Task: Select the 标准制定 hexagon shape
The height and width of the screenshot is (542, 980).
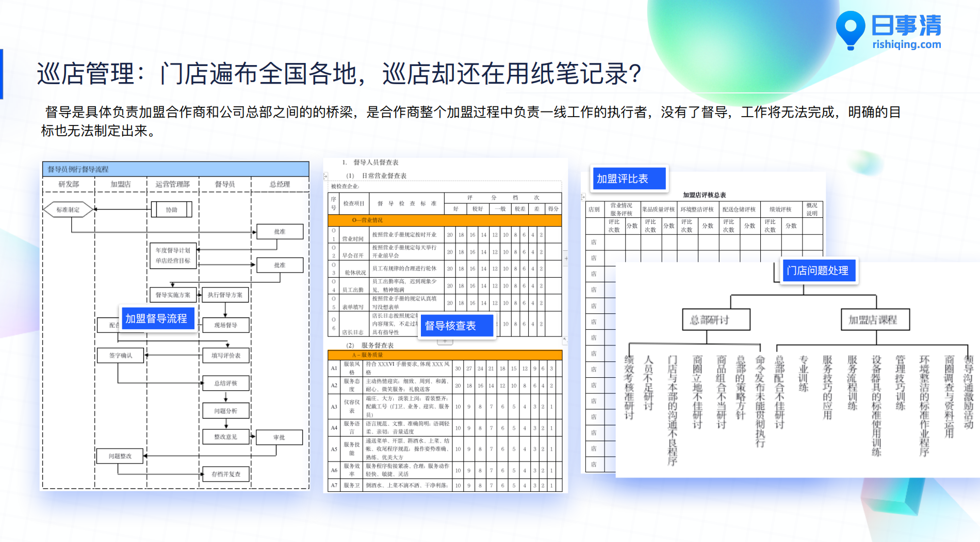Action: pyautogui.click(x=68, y=210)
